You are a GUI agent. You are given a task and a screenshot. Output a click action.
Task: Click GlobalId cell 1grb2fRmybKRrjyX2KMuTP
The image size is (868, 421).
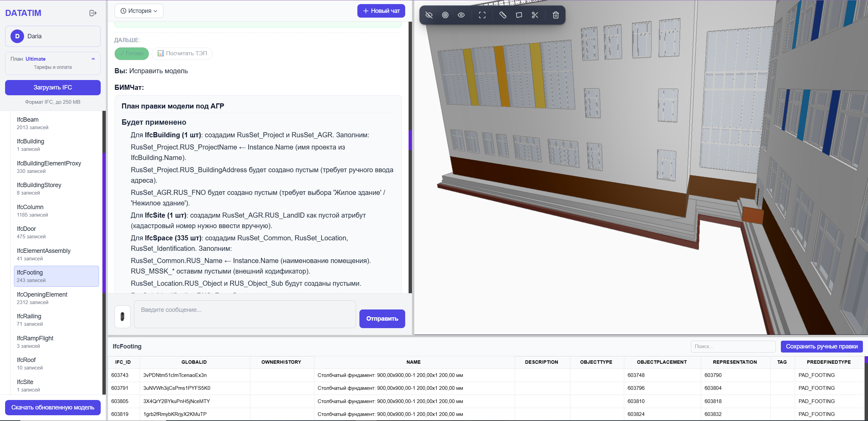point(195,414)
